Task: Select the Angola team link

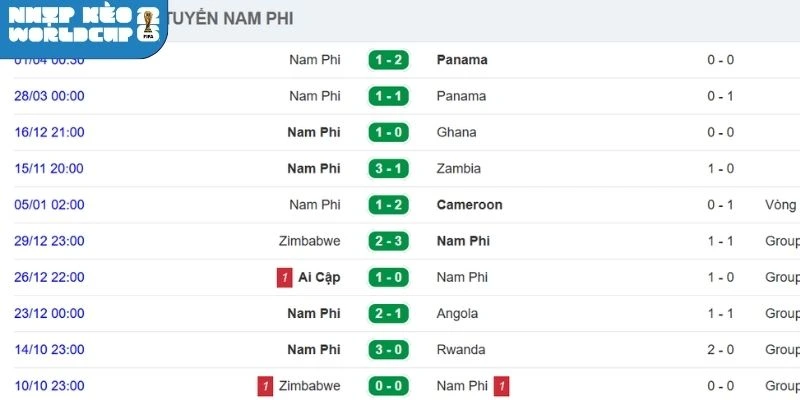Action: (458, 313)
